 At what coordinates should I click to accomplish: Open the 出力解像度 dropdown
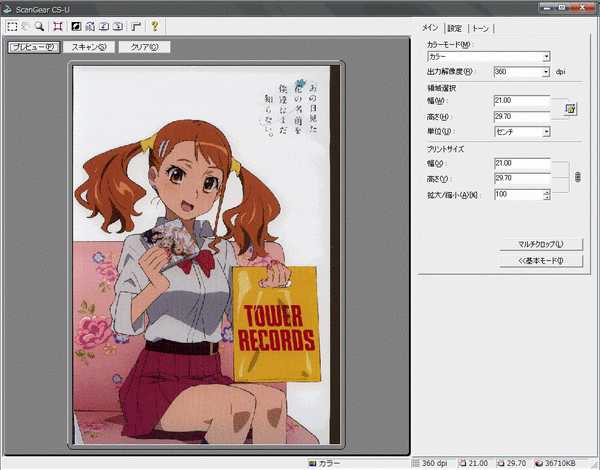point(546,72)
